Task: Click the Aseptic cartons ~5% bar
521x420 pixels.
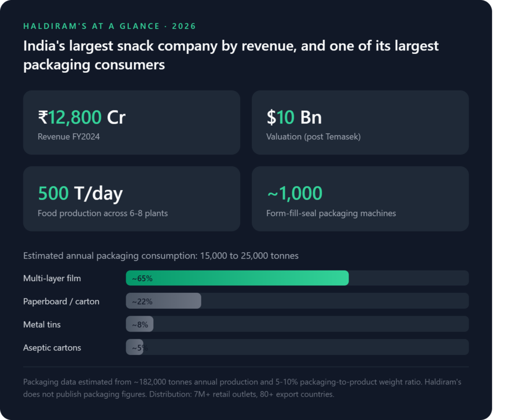Action: pos(134,347)
